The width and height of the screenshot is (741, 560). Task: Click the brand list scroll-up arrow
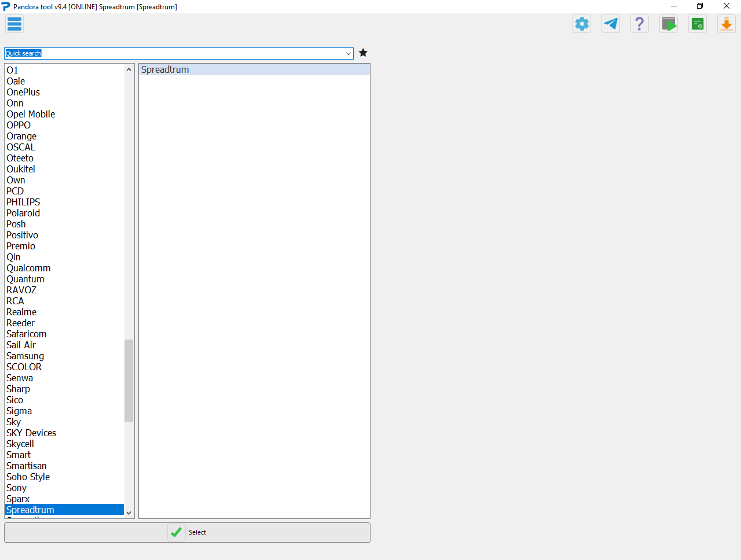coord(129,68)
